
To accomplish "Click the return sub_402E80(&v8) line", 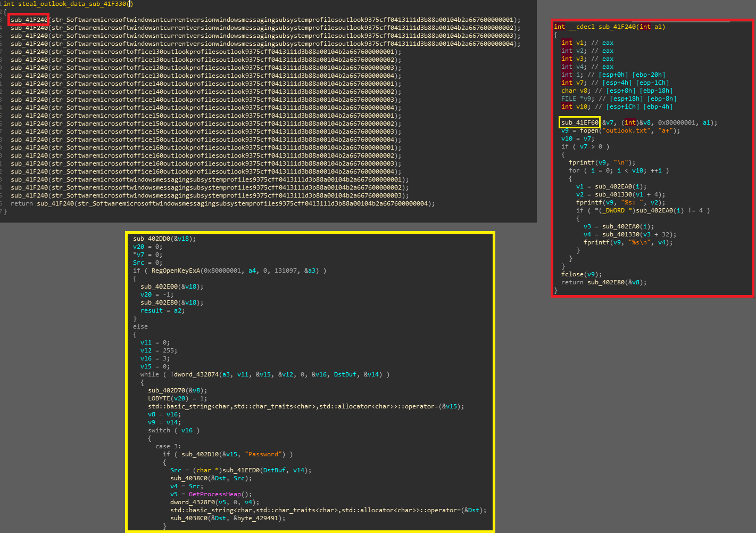I will [x=604, y=282].
